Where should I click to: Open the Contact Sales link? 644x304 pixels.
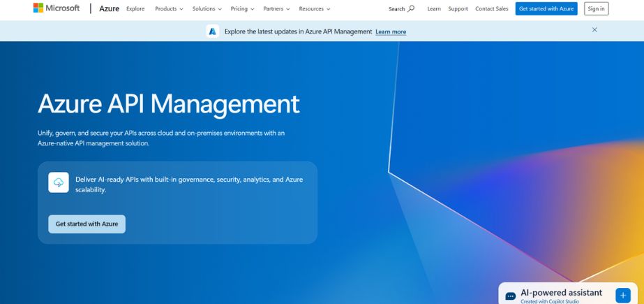click(492, 8)
